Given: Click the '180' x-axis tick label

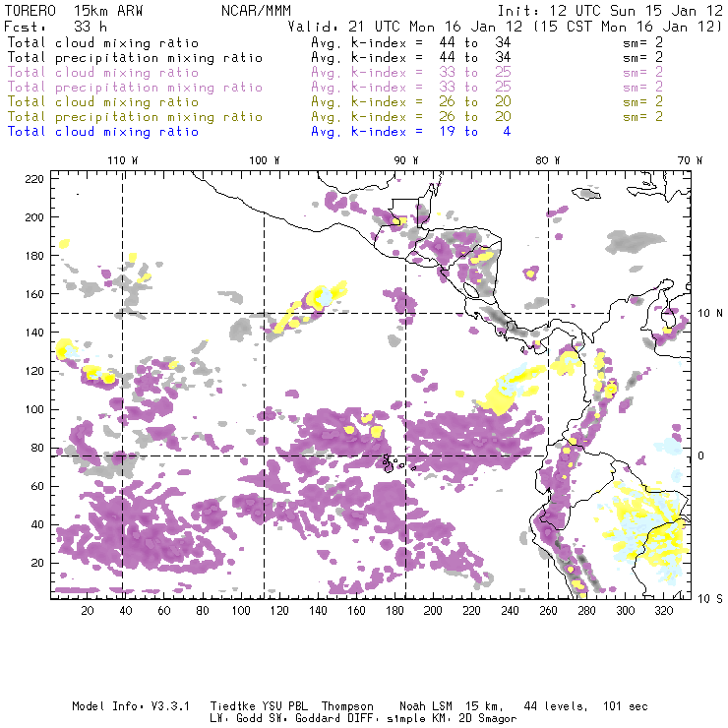Looking at the screenshot, I should pos(394,611).
